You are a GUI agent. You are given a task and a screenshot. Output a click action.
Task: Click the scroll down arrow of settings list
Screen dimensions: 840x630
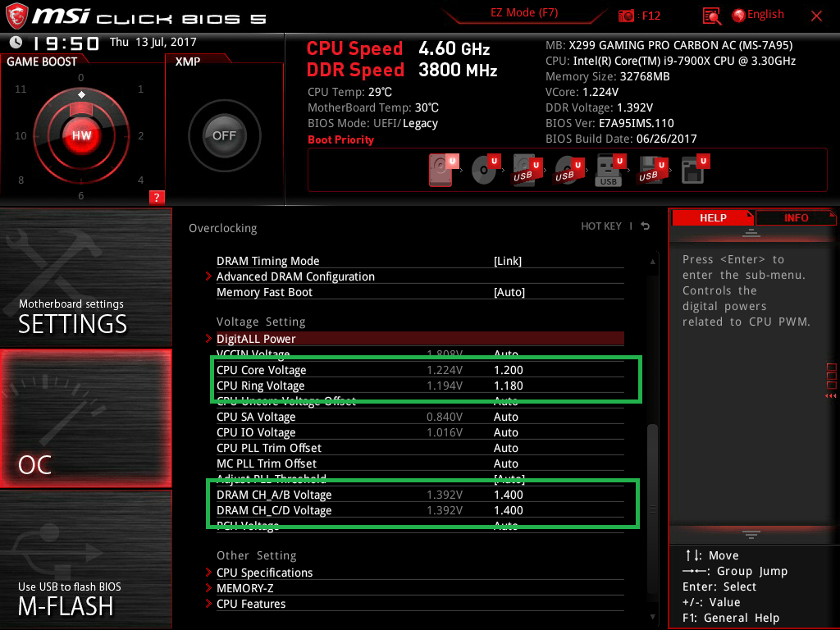pyautogui.click(x=652, y=617)
